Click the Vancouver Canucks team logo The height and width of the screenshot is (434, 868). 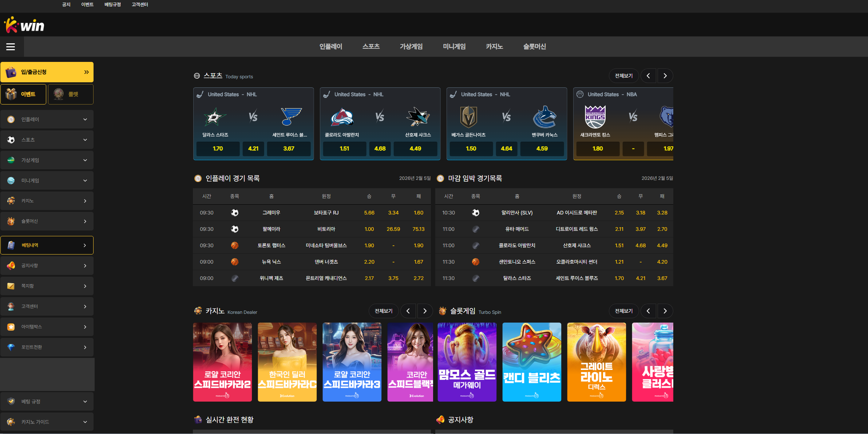544,117
